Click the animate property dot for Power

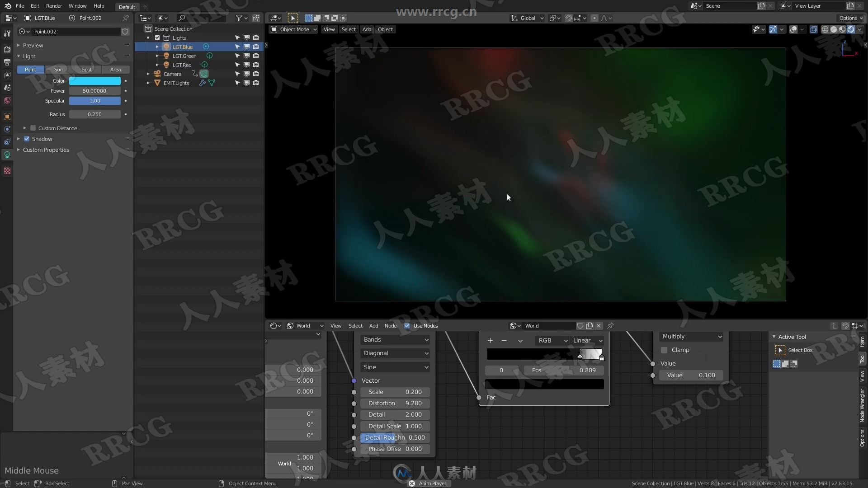click(x=126, y=90)
